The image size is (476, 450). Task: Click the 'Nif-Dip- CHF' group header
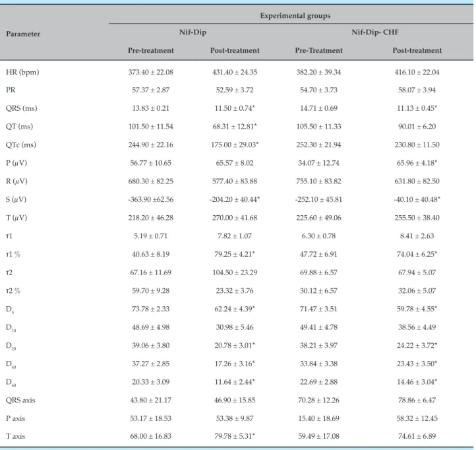click(x=375, y=32)
